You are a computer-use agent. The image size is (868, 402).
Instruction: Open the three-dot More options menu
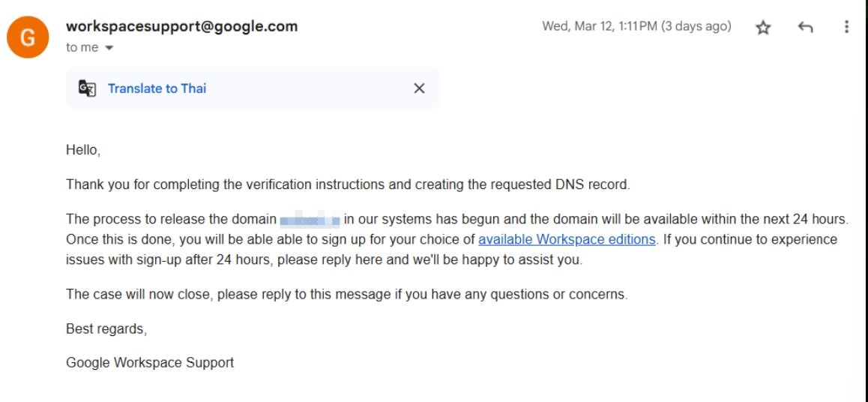click(x=846, y=26)
